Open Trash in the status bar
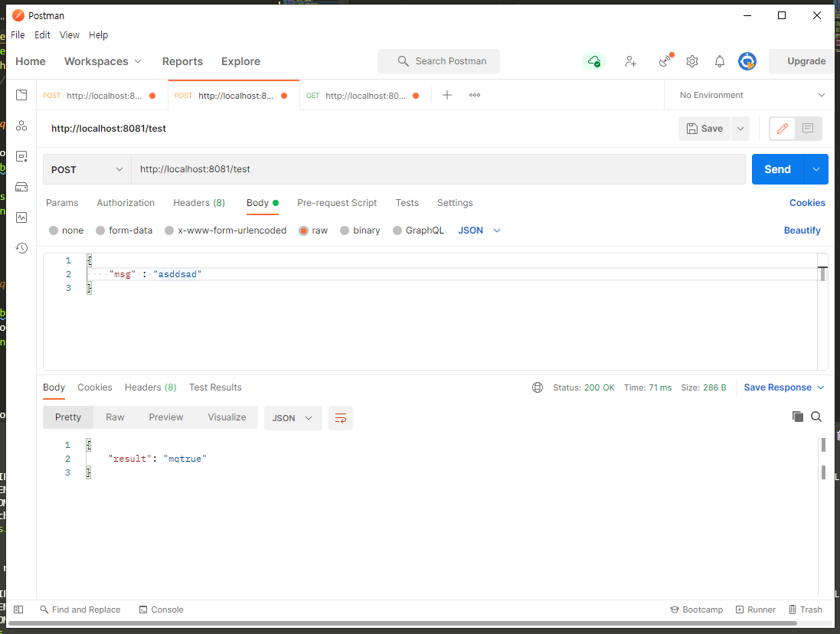The width and height of the screenshot is (840, 634). tap(806, 609)
